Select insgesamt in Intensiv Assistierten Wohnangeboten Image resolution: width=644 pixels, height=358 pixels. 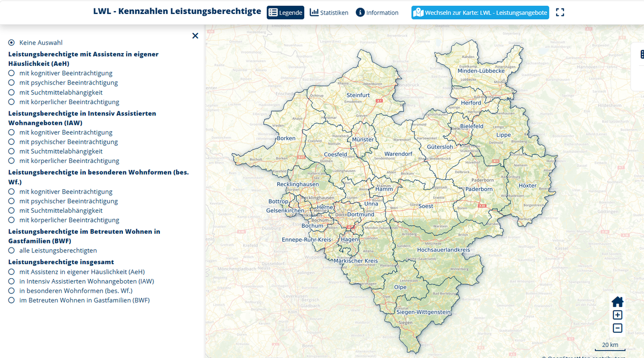11,281
